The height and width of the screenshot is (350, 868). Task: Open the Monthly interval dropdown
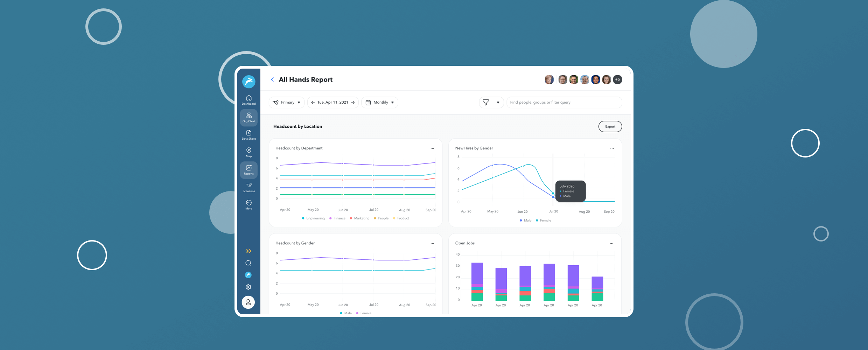pos(380,103)
